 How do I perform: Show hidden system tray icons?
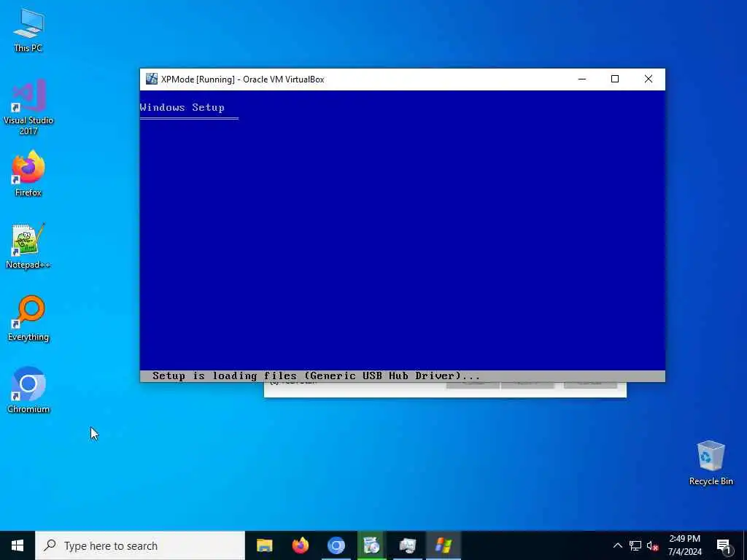coord(617,545)
